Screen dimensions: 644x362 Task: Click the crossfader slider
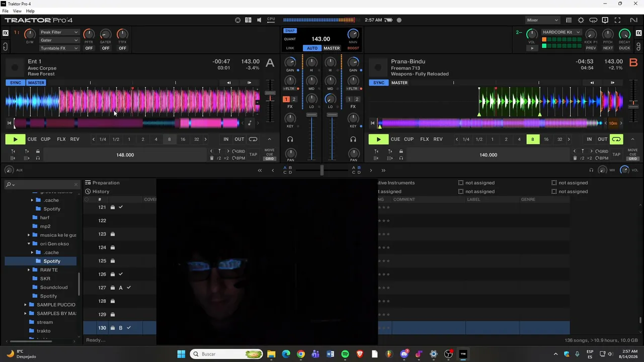click(322, 170)
